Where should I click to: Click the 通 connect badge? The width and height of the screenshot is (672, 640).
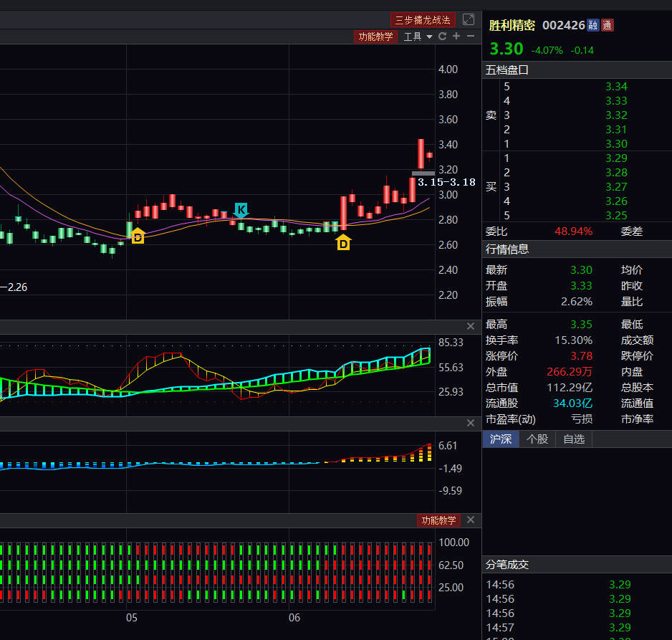[608, 25]
